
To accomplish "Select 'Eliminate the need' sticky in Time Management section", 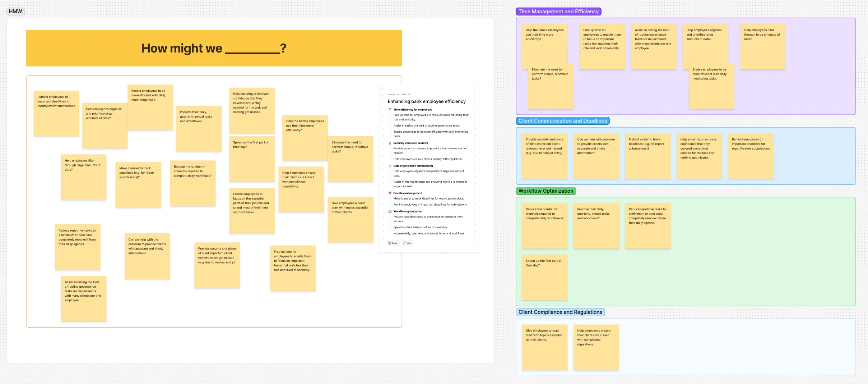I will pos(551,86).
